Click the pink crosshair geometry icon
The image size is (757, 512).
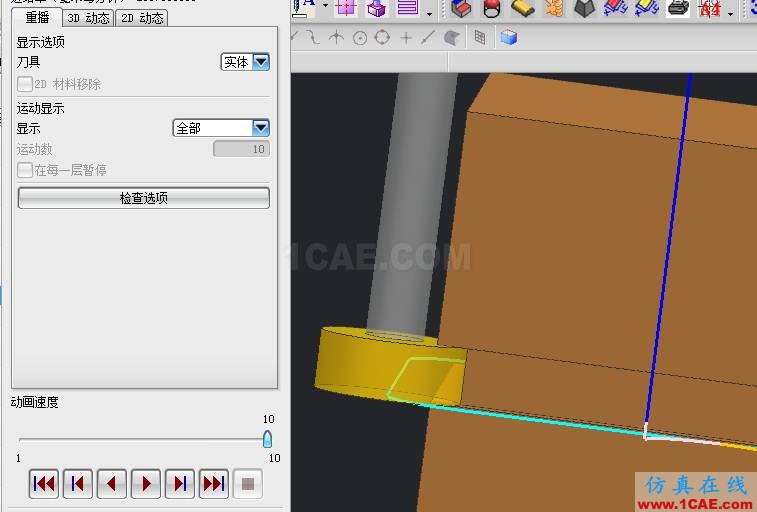pos(346,7)
